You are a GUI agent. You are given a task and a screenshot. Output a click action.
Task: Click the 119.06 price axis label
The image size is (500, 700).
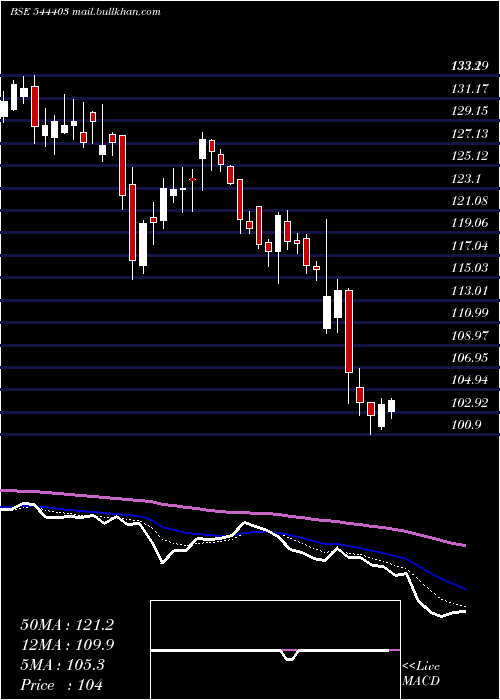coord(470,222)
